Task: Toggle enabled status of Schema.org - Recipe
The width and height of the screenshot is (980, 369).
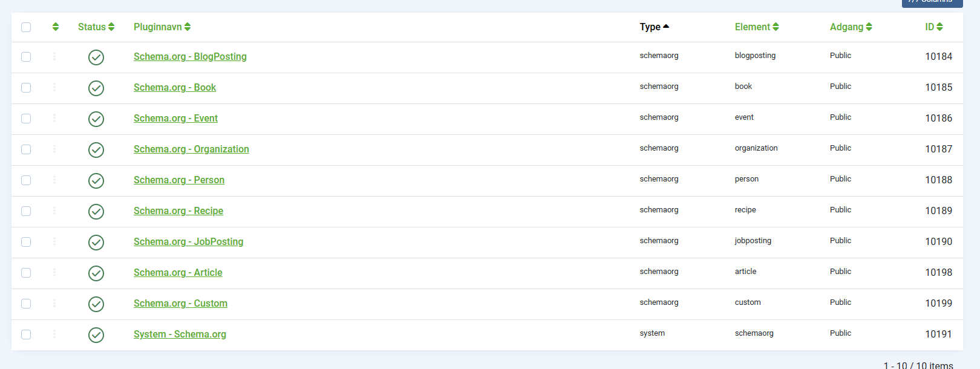Action: pos(96,212)
